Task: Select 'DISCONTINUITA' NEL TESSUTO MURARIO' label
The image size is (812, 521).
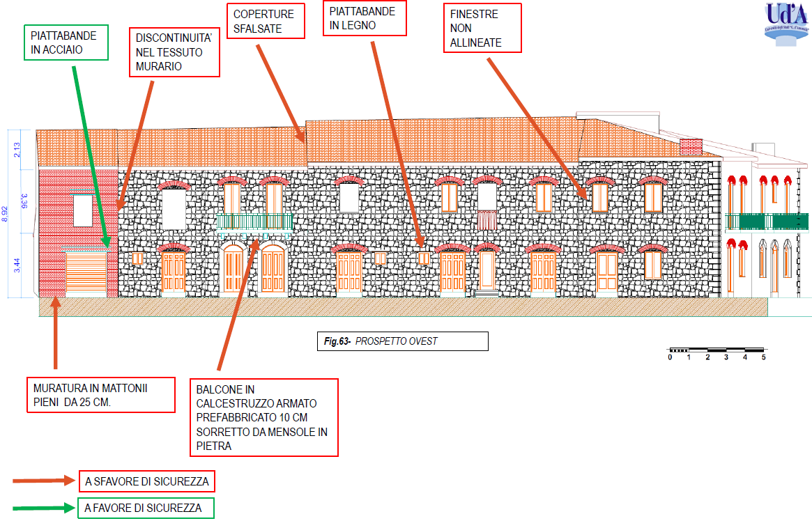Action: coord(174,52)
